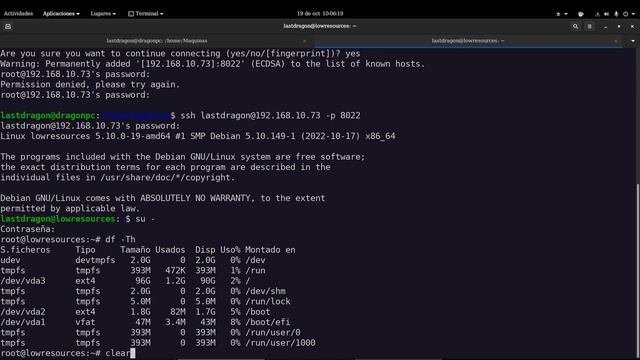
Task: Click the chat notification tray icon
Action: pyautogui.click(x=580, y=14)
